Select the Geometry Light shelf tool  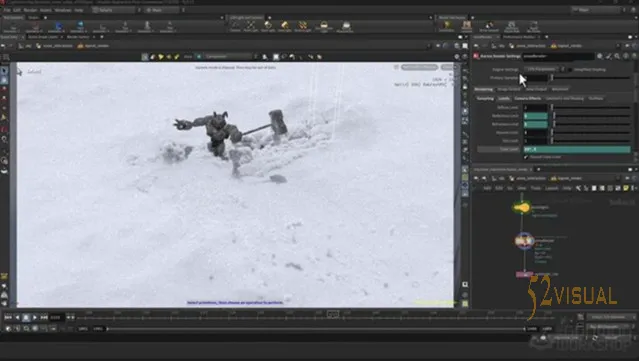tap(303, 26)
